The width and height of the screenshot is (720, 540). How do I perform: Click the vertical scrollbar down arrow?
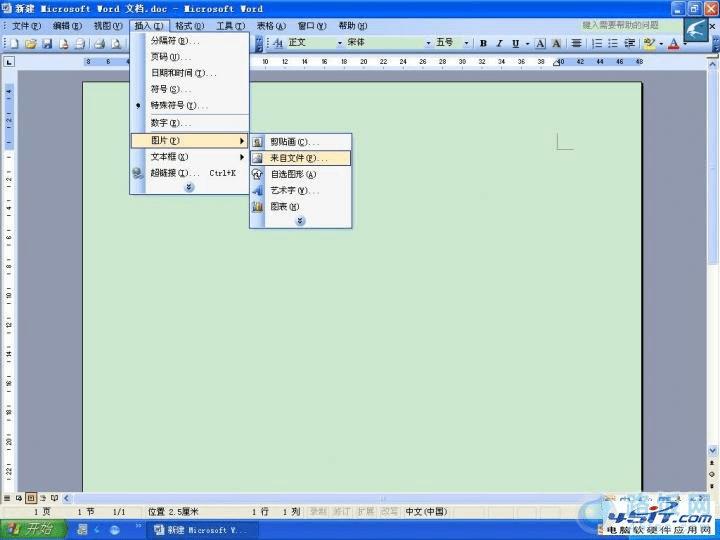coord(713,451)
